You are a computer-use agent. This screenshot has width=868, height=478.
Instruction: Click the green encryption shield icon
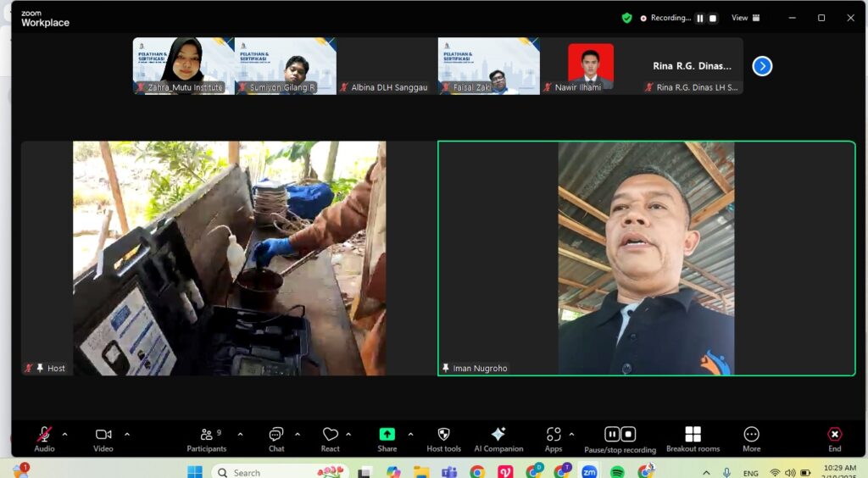(x=626, y=18)
